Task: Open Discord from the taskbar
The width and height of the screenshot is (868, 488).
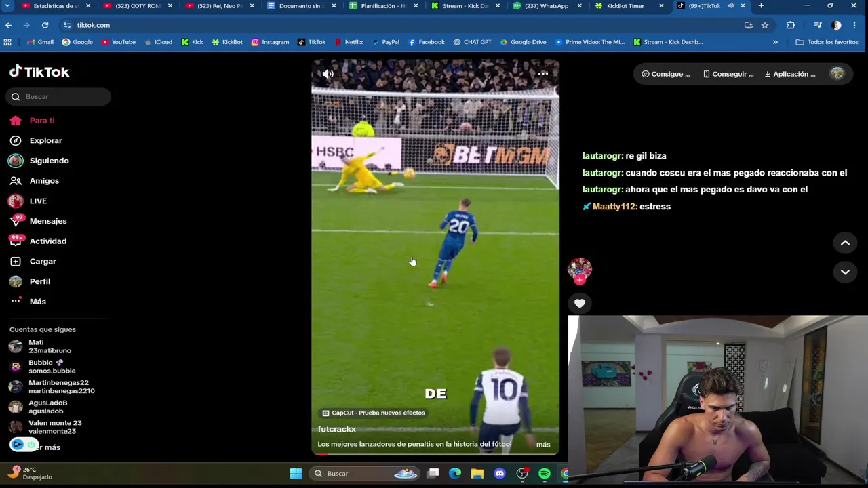Action: click(x=500, y=474)
